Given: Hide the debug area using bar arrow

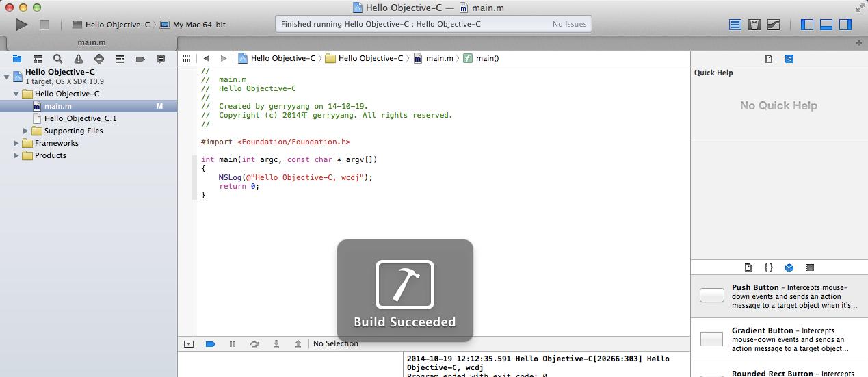Looking at the screenshot, I should click(x=189, y=344).
